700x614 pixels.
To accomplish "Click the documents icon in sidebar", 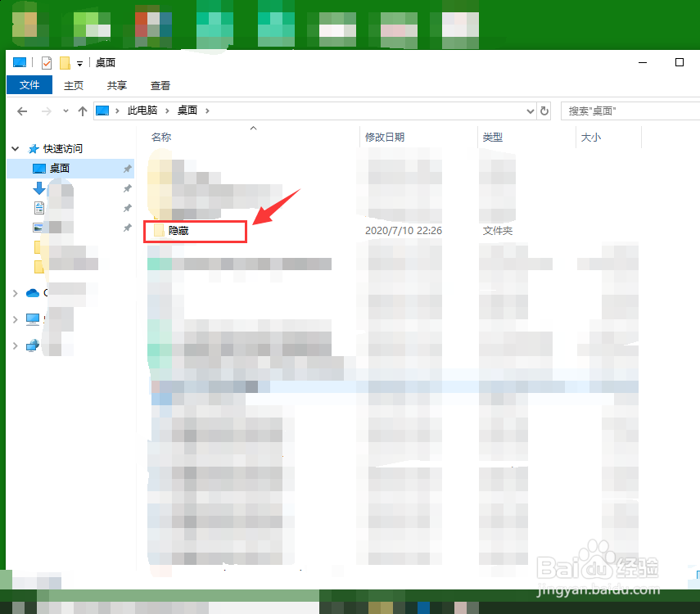I will coord(39,208).
